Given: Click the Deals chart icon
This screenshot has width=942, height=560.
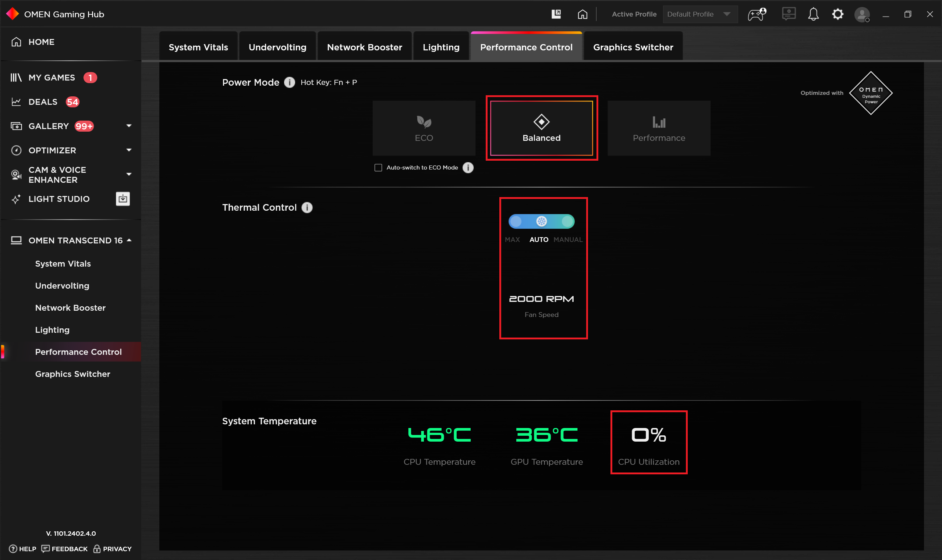Looking at the screenshot, I should pos(16,102).
